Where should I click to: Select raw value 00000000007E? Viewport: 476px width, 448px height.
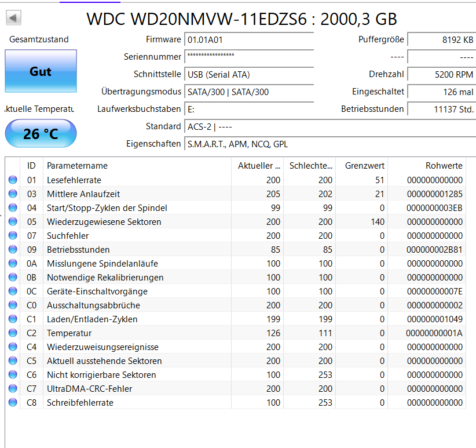[435, 292]
